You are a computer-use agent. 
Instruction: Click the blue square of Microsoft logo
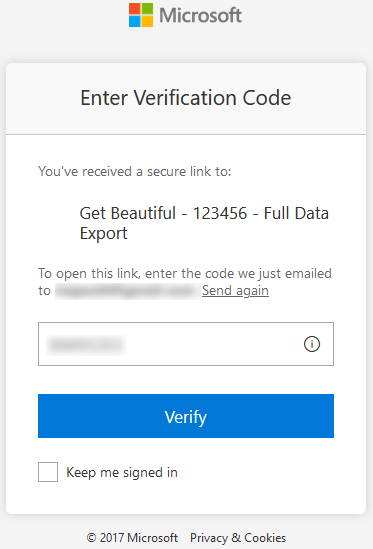(x=135, y=21)
